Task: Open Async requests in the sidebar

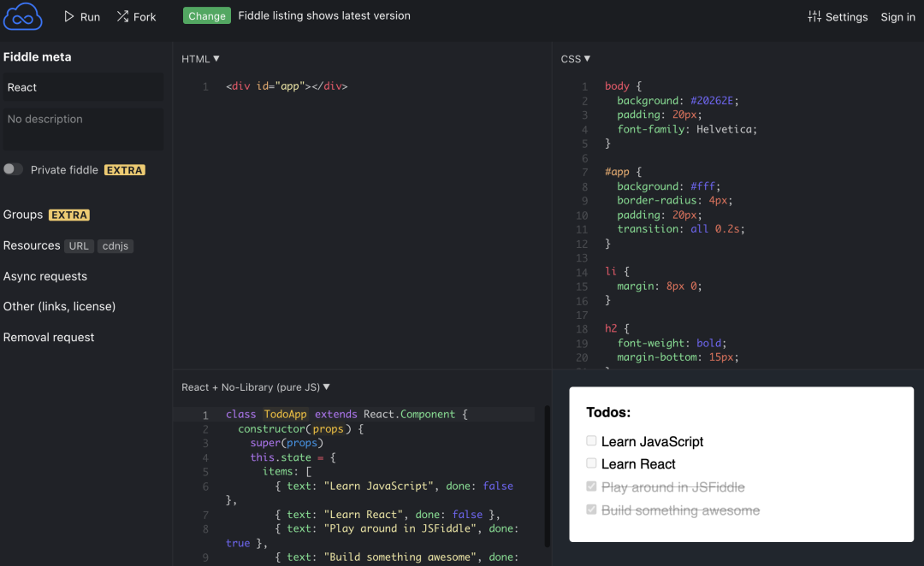Action: tap(45, 276)
